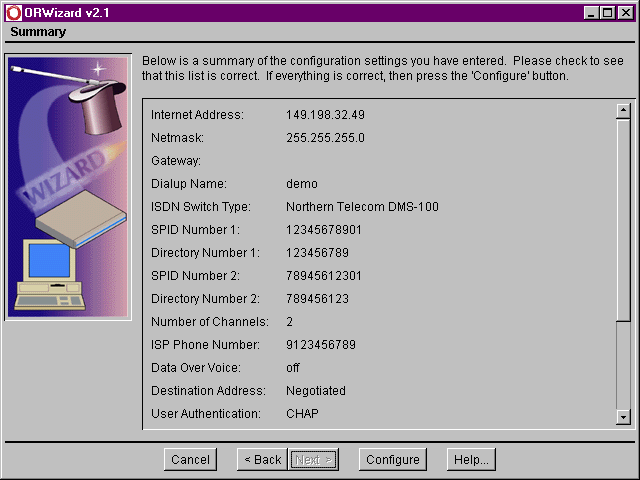Screen dimensions: 640x480
Task: Close the ORWizard window
Action: click(x=624, y=12)
